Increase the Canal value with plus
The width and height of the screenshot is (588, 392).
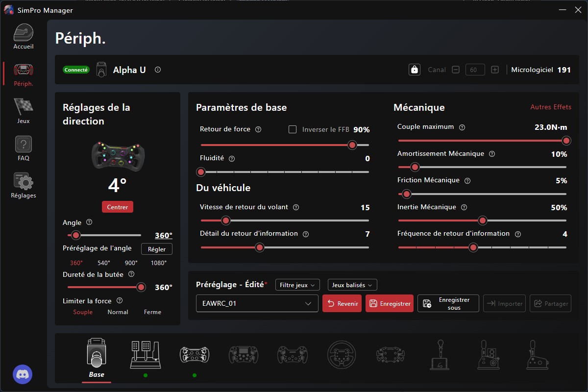click(x=495, y=70)
